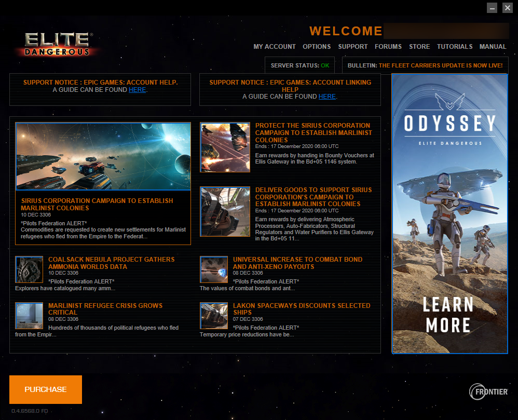This screenshot has height=420, width=518.
Task: Open the Store menu item
Action: (419, 47)
